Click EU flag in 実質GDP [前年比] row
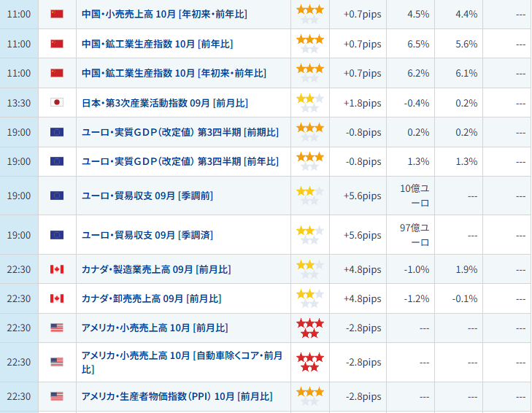Viewport: 532px width, 413px height. click(x=57, y=161)
